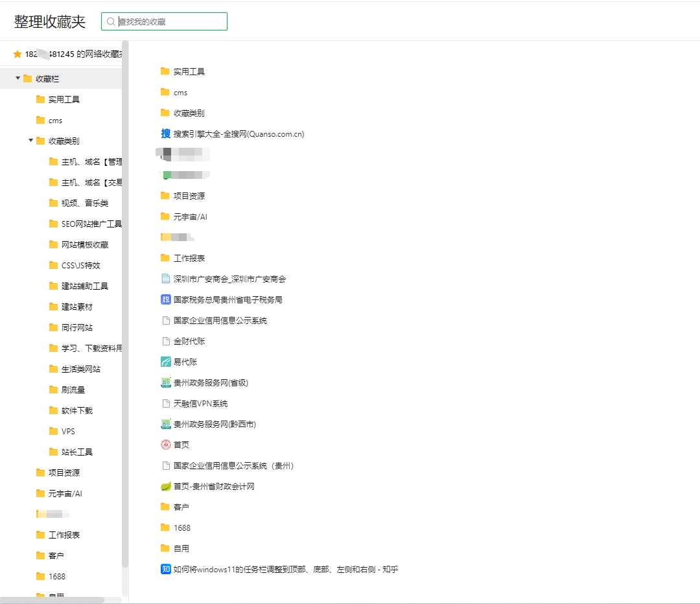Open 同行网站 folder in the tree
The width and height of the screenshot is (700, 604).
coord(76,327)
